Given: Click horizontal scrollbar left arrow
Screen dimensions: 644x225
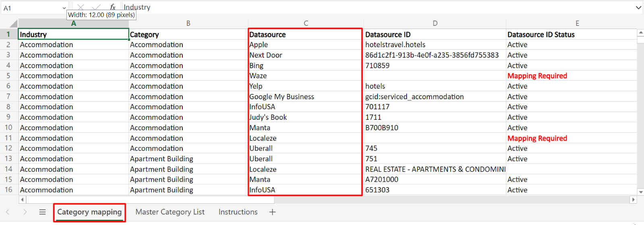Looking at the screenshot, I should (22, 200).
